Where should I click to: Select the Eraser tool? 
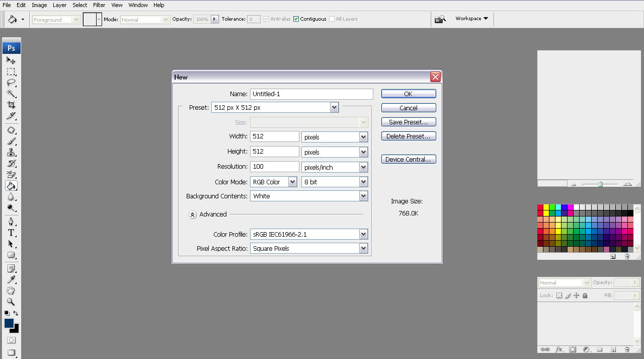(x=11, y=174)
